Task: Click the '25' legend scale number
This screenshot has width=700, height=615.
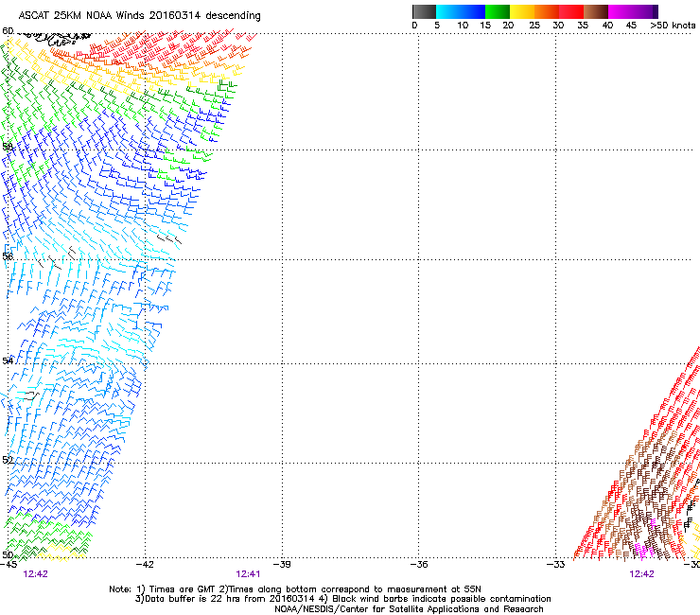Action: click(x=534, y=26)
